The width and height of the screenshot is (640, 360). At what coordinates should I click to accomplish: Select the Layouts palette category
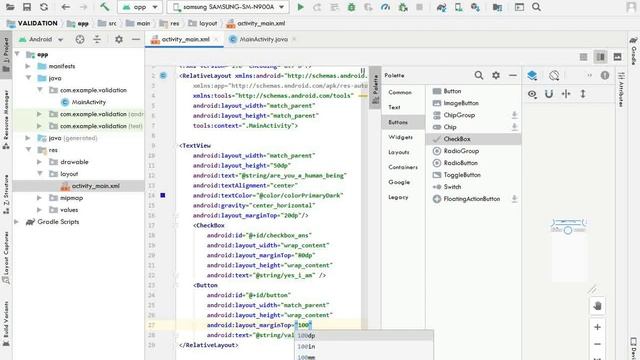[403, 152]
